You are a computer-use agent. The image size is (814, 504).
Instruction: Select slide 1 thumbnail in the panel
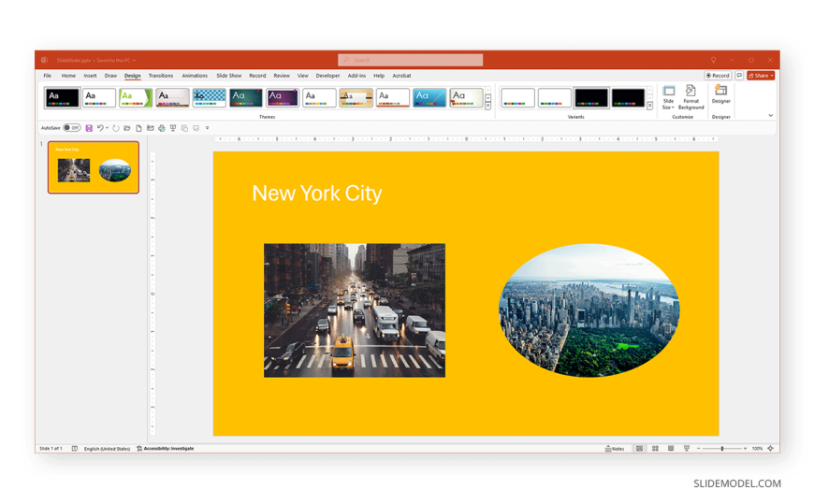(94, 167)
